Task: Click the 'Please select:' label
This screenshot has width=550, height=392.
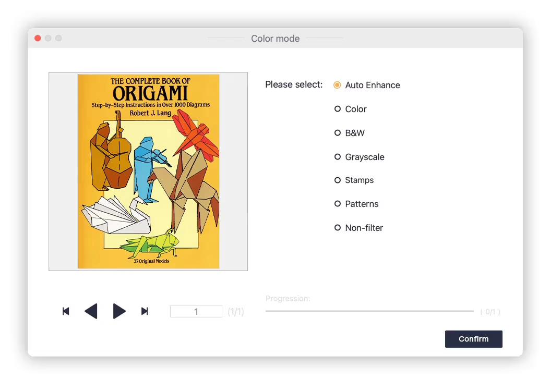Action: pyautogui.click(x=294, y=85)
